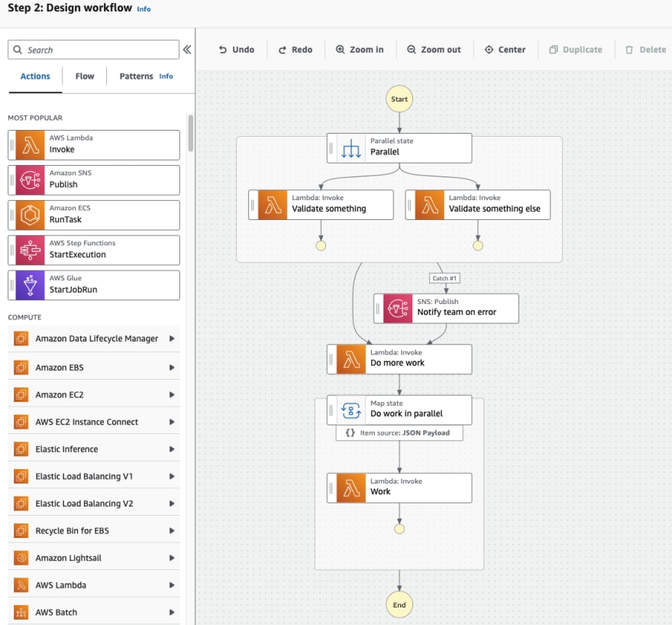
Task: Click the Amazon SNS Publish action icon
Action: click(30, 180)
